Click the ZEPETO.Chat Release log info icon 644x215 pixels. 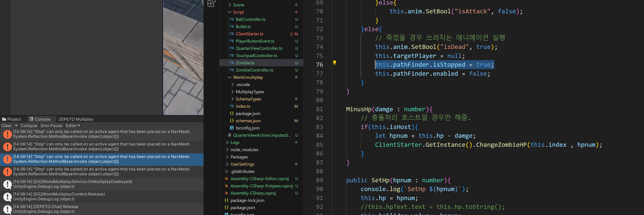click(x=7, y=209)
